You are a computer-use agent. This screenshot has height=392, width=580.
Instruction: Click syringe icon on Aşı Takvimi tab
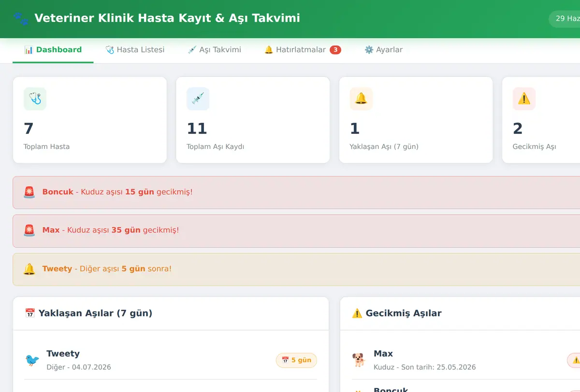pos(192,50)
